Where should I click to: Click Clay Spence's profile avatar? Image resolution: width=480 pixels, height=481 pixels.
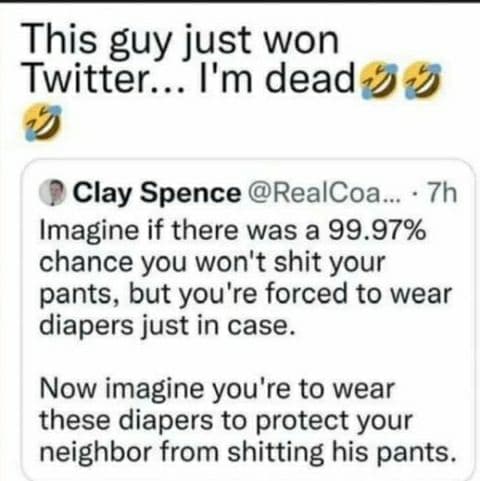(x=52, y=193)
